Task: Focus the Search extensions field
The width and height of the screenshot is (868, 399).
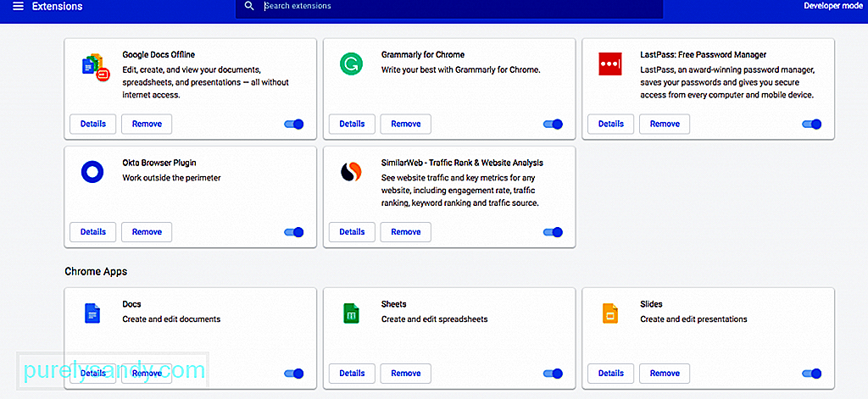Action: coord(449,7)
